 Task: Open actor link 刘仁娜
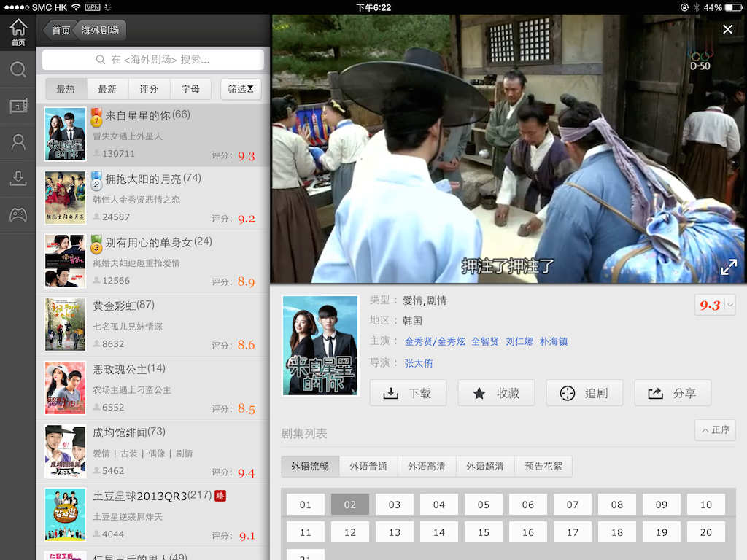coord(519,341)
